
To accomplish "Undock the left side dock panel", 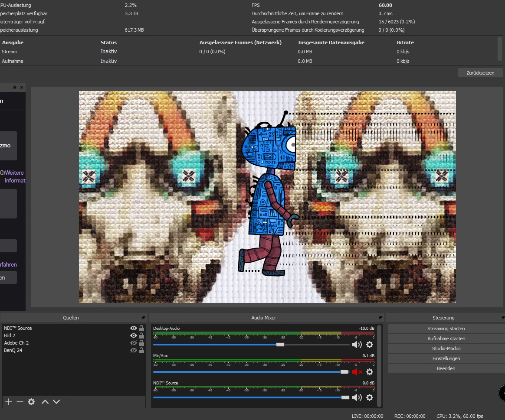I will 15,87.
